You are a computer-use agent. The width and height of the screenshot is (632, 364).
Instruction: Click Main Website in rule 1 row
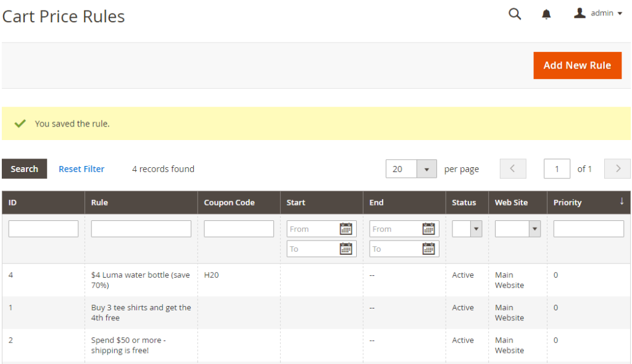[509, 312]
